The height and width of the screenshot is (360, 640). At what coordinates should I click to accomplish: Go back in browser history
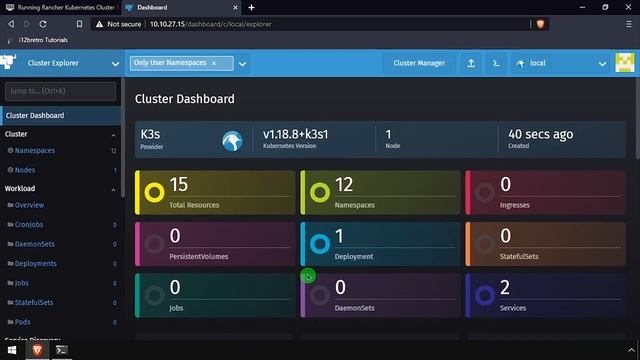tap(11, 24)
